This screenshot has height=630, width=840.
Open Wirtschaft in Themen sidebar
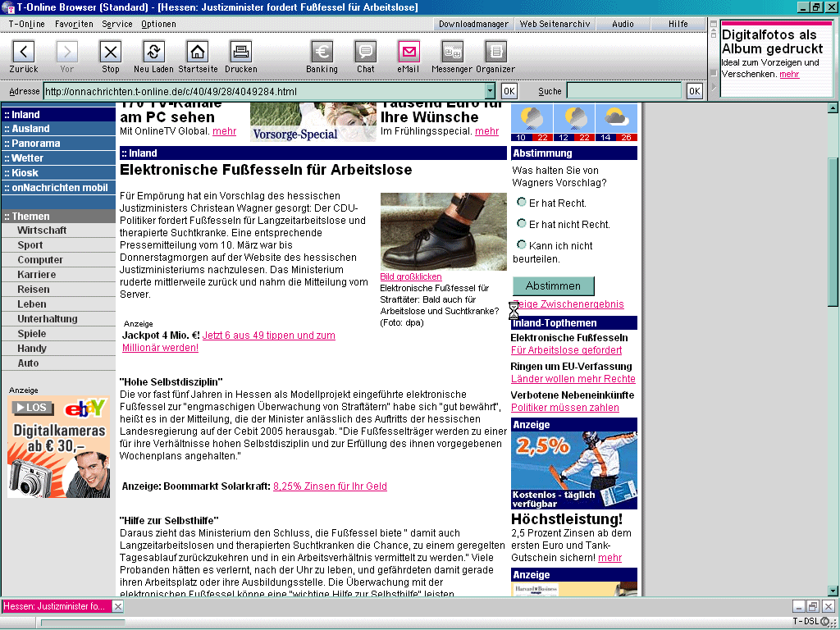tap(42, 231)
